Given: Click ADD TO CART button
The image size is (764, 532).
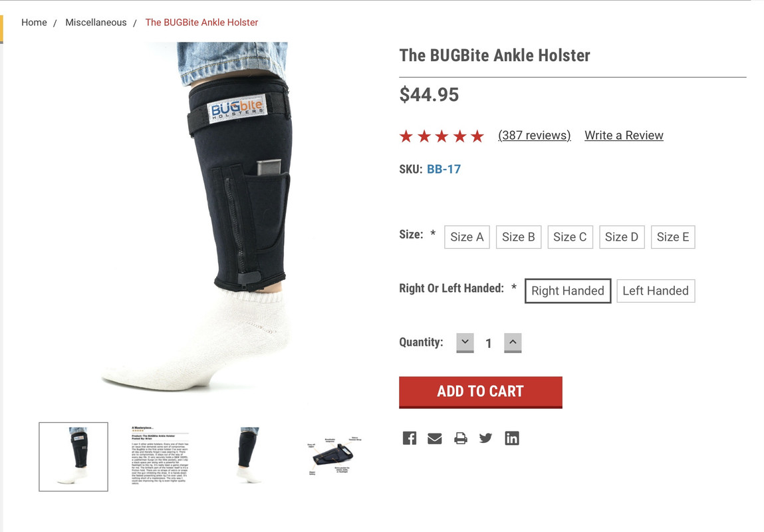Looking at the screenshot, I should tap(481, 392).
